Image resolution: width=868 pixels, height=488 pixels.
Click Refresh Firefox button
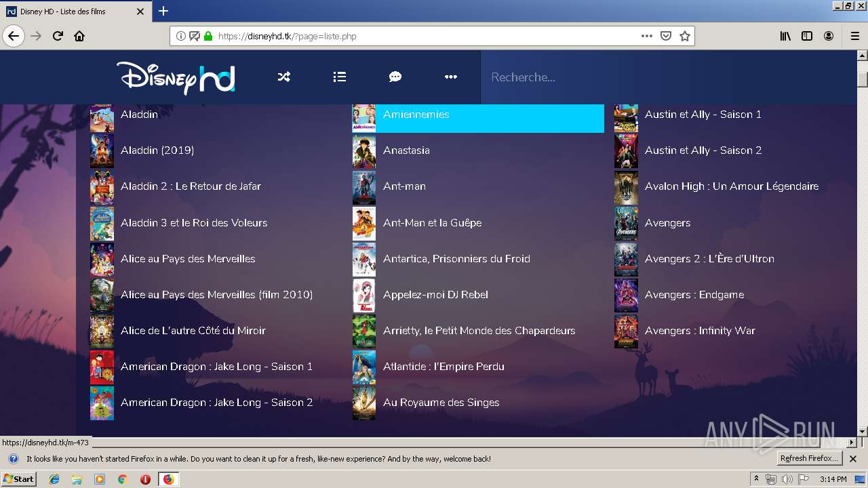tap(810, 458)
